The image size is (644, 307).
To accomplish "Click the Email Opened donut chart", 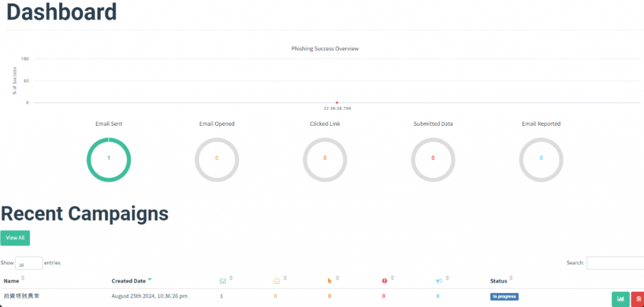I will pyautogui.click(x=217, y=159).
